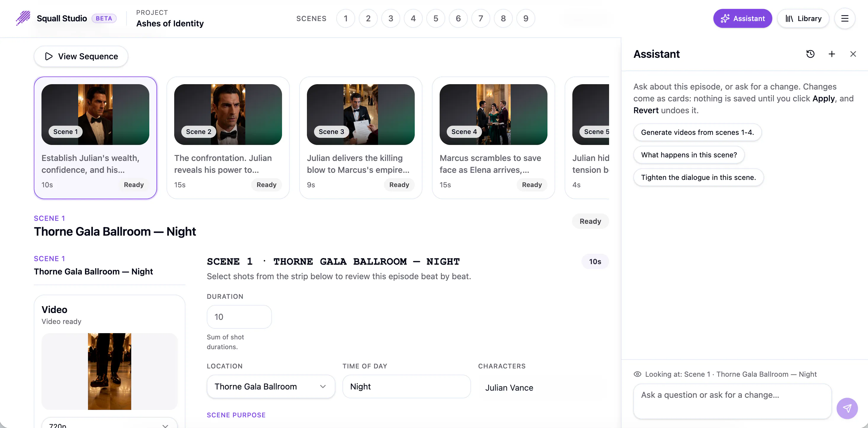Select suggestion Generate videos from scenes 1-4
The image size is (868, 428).
697,132
